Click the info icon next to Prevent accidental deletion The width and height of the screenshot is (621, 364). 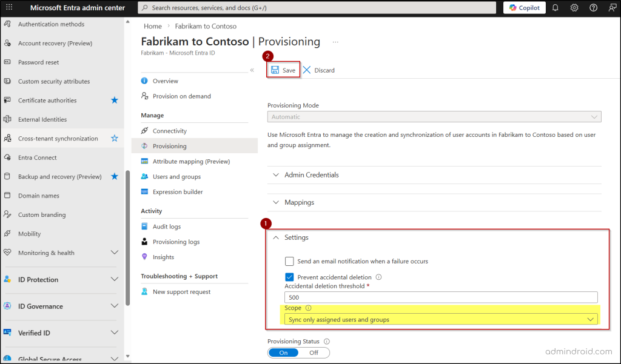point(378,277)
